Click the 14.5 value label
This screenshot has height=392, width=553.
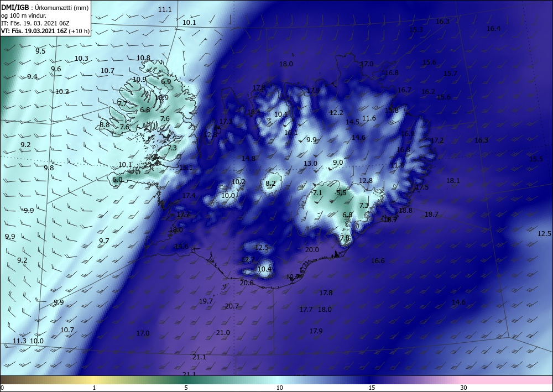pos(352,122)
